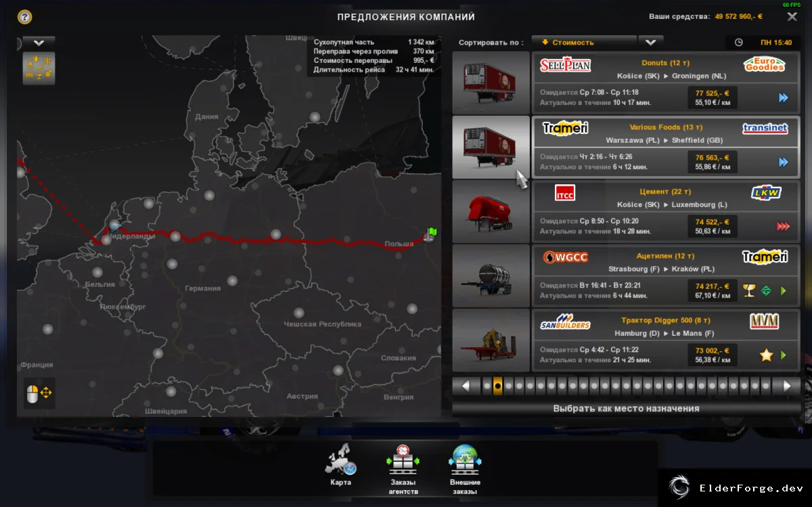The height and width of the screenshot is (507, 812).
Task: Expand the map options chevron above the legend icon
Action: pos(39,43)
